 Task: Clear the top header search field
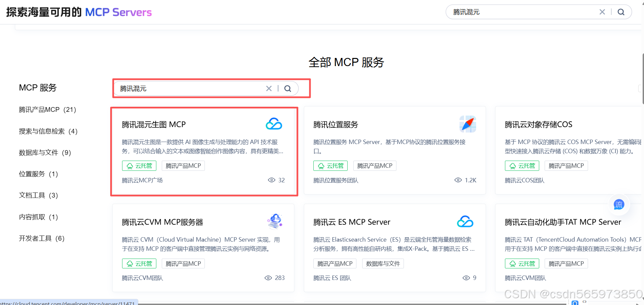click(x=602, y=12)
